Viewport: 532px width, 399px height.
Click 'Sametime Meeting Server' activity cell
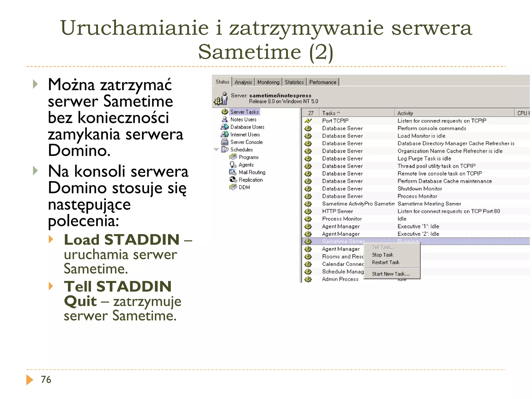429,204
